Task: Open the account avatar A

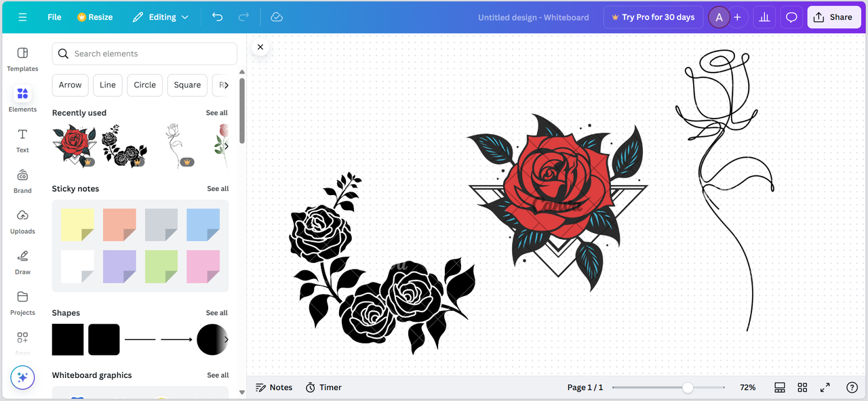Action: [719, 17]
